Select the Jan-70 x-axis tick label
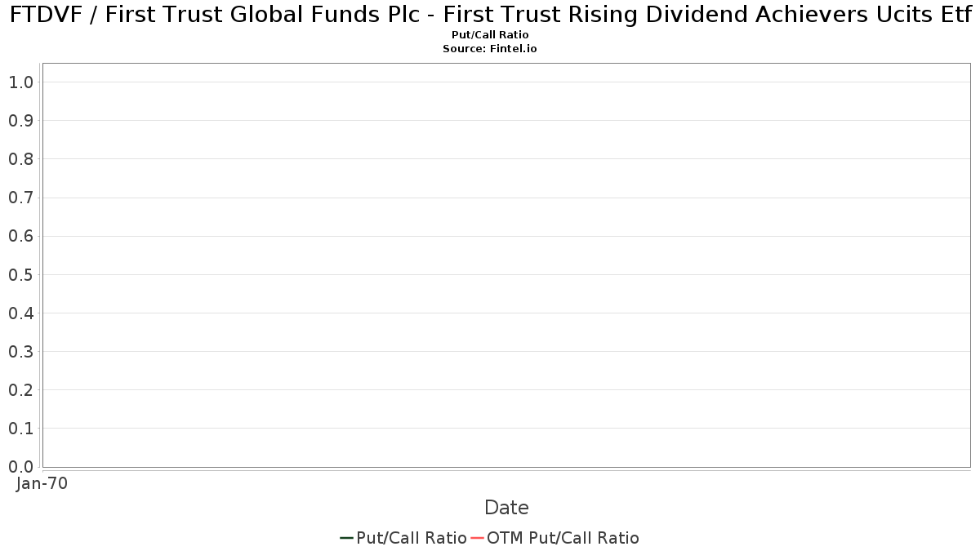The height and width of the screenshot is (551, 980). 42,483
